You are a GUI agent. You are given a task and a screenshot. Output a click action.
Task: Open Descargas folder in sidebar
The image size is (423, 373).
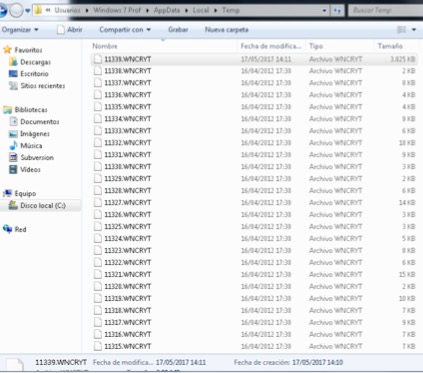[35, 62]
